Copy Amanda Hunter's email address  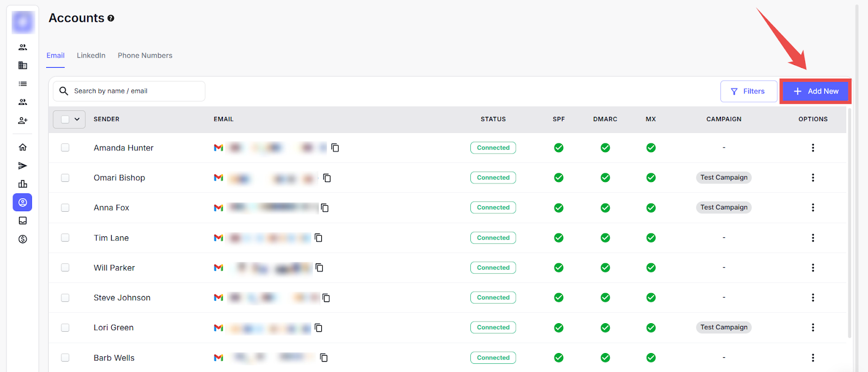pos(335,148)
